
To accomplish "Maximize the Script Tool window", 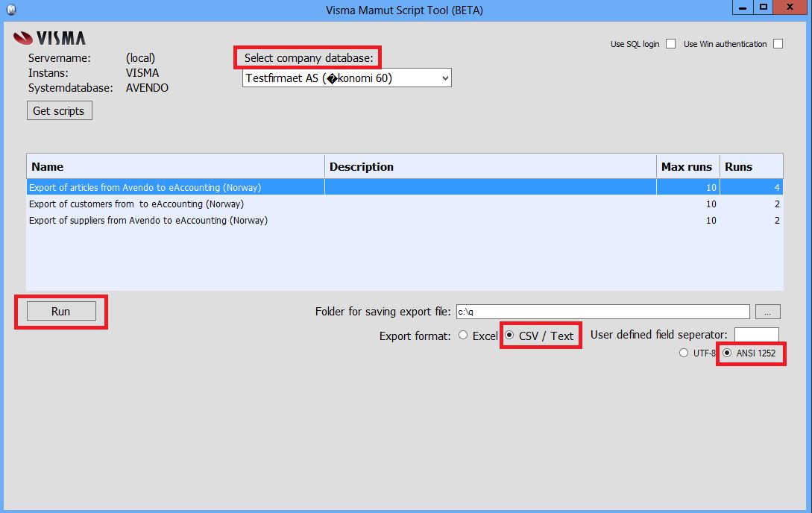I will (763, 7).
